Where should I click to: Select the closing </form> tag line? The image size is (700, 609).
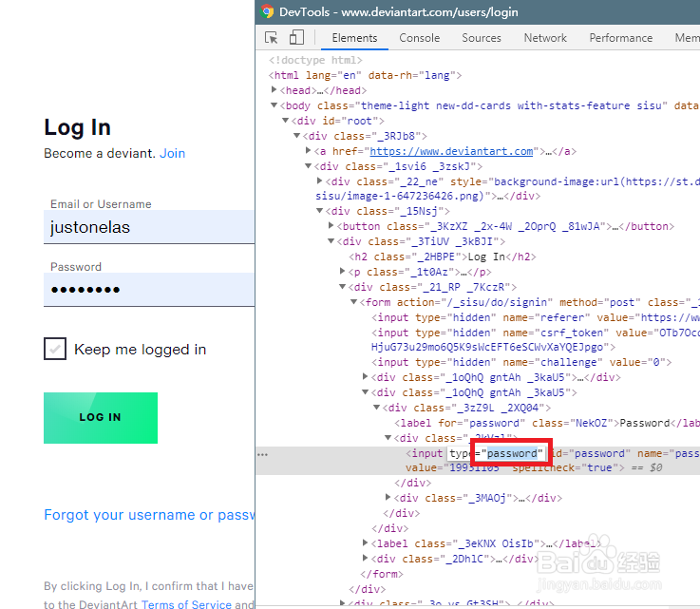tap(382, 574)
